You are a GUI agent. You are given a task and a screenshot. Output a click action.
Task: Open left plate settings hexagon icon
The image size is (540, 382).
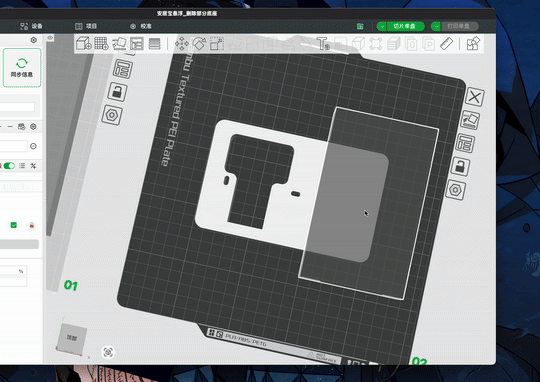tap(112, 115)
